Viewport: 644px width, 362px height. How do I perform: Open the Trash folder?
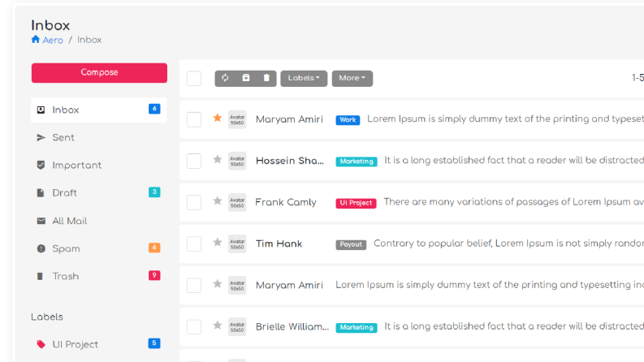[99, 276]
